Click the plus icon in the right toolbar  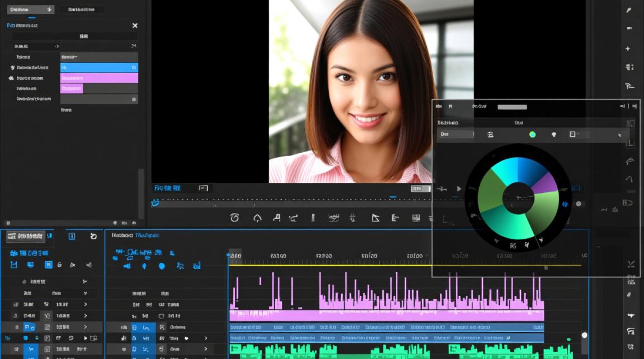(x=628, y=49)
